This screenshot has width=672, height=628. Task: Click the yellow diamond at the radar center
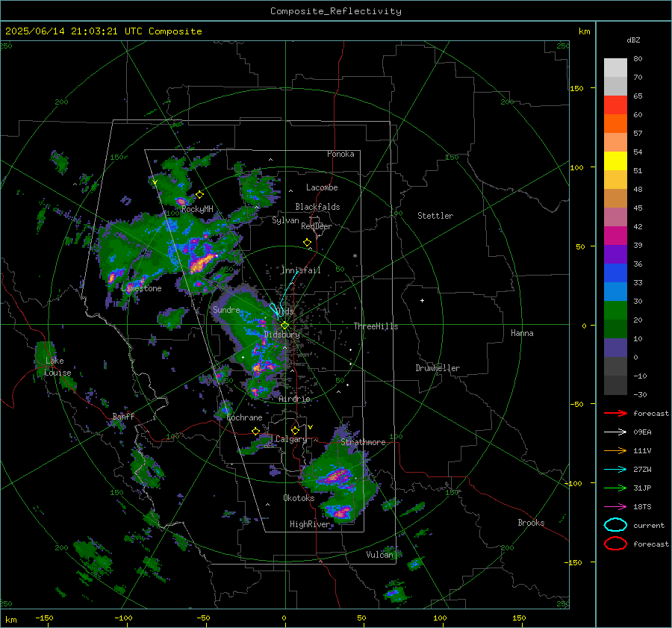pos(285,325)
